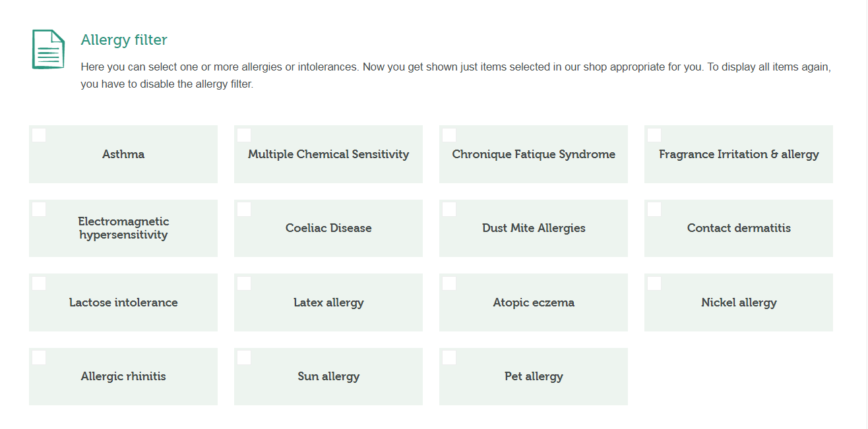Click the Pet allergy tile label
Image resolution: width=868 pixels, height=429 pixels.
[534, 377]
